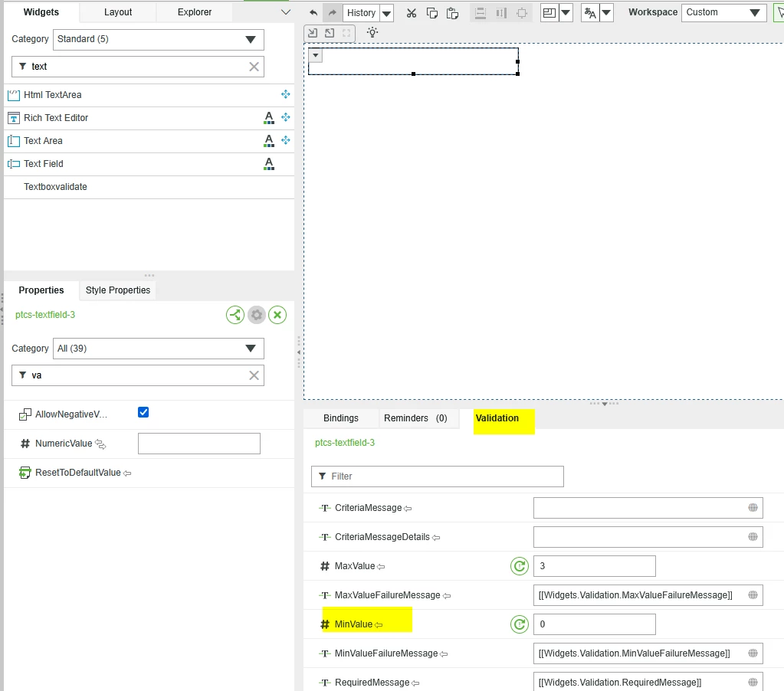Open the Style Properties tab

[x=117, y=290]
